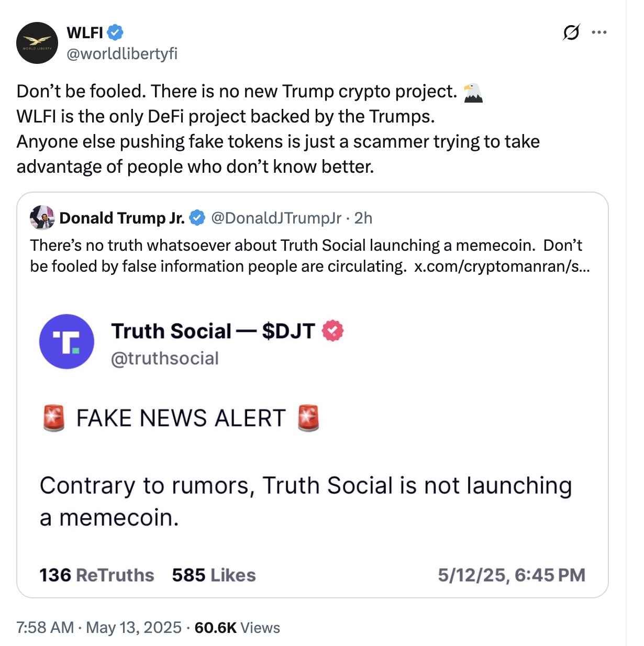Open the @worldlibertyfi handle
Viewport: 644px width, 646px height.
[122, 53]
